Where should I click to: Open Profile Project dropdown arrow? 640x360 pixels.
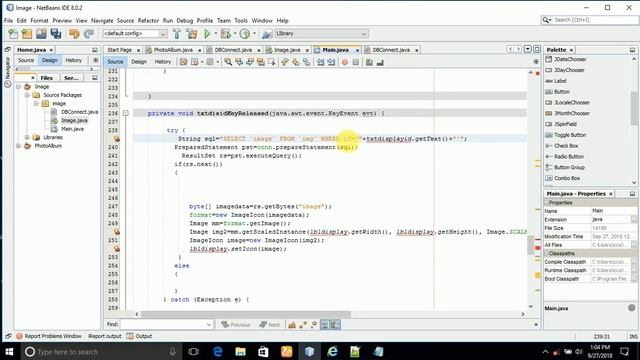point(255,33)
